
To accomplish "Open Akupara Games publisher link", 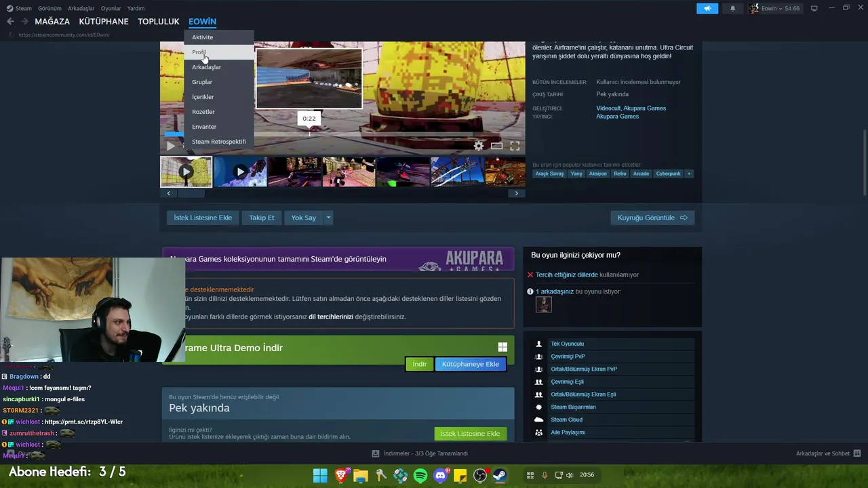I will tap(617, 117).
